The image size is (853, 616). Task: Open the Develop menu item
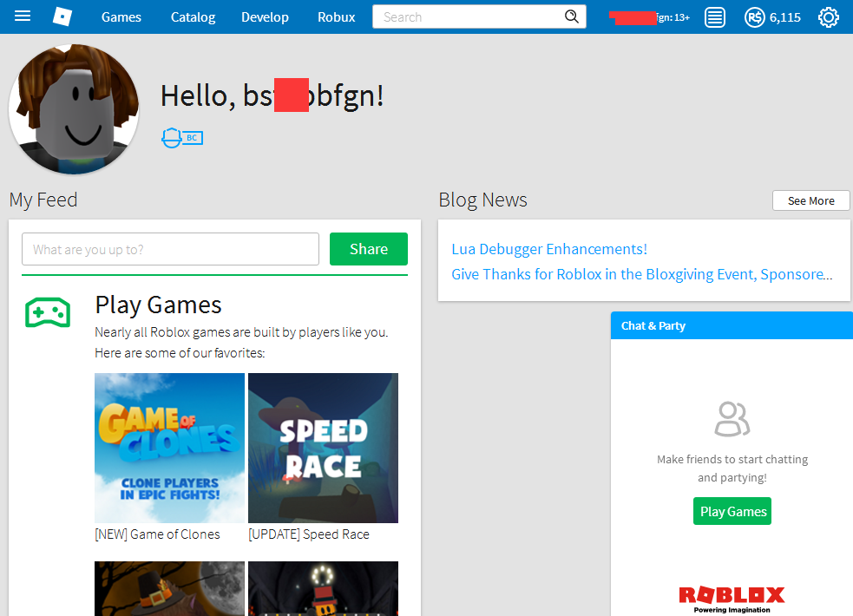(x=265, y=16)
